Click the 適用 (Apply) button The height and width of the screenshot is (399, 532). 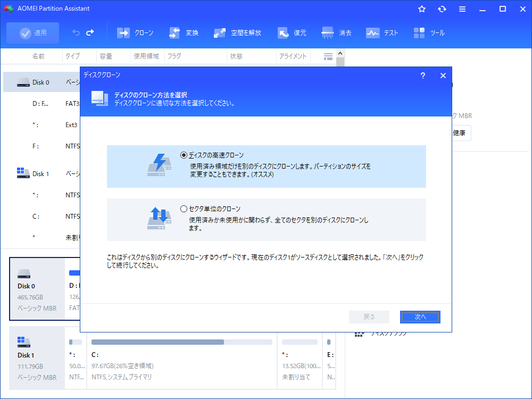pos(33,33)
